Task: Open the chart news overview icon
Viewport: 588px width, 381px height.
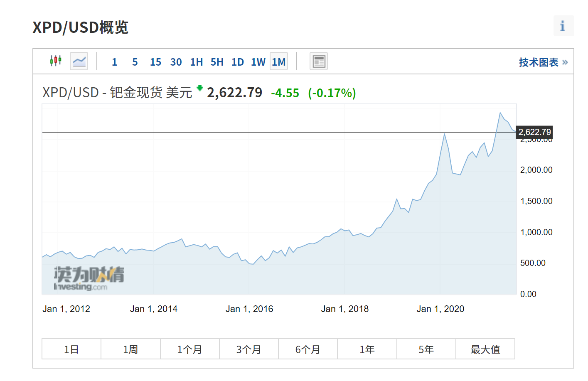Action: click(x=318, y=61)
